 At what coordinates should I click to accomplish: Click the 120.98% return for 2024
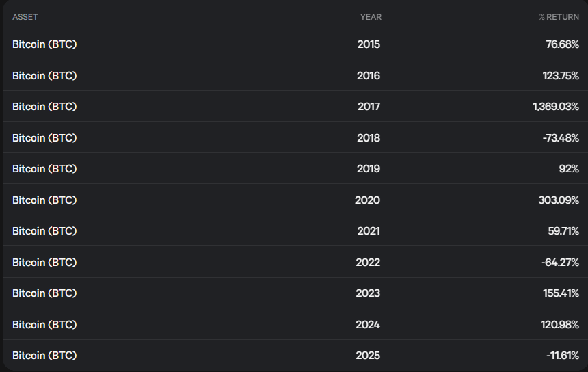coord(560,325)
